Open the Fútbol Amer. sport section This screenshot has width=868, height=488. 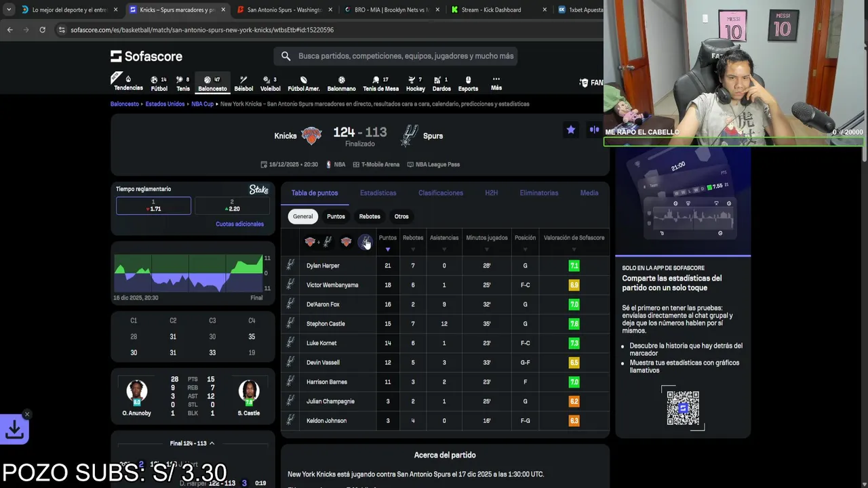point(303,83)
